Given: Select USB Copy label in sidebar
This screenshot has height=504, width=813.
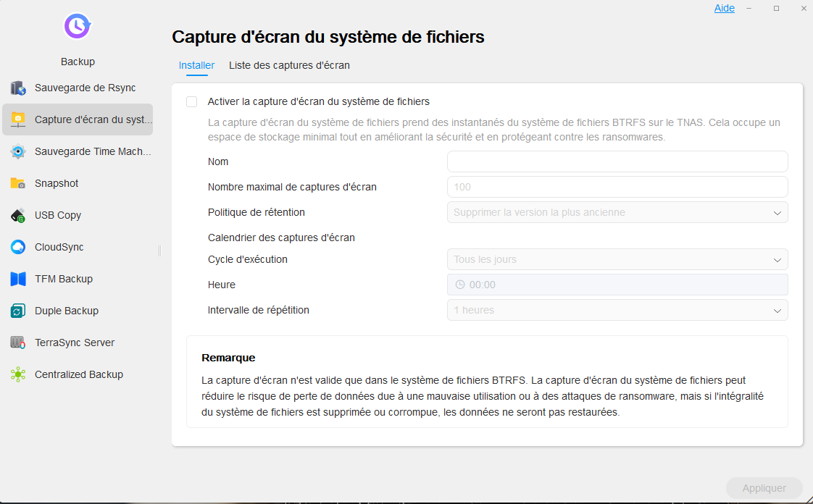Looking at the screenshot, I should click(57, 216).
